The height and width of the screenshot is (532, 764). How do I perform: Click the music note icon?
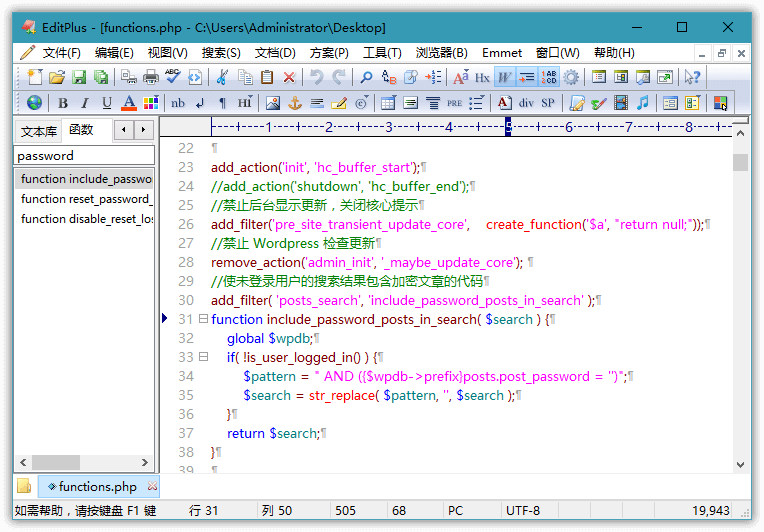click(643, 102)
